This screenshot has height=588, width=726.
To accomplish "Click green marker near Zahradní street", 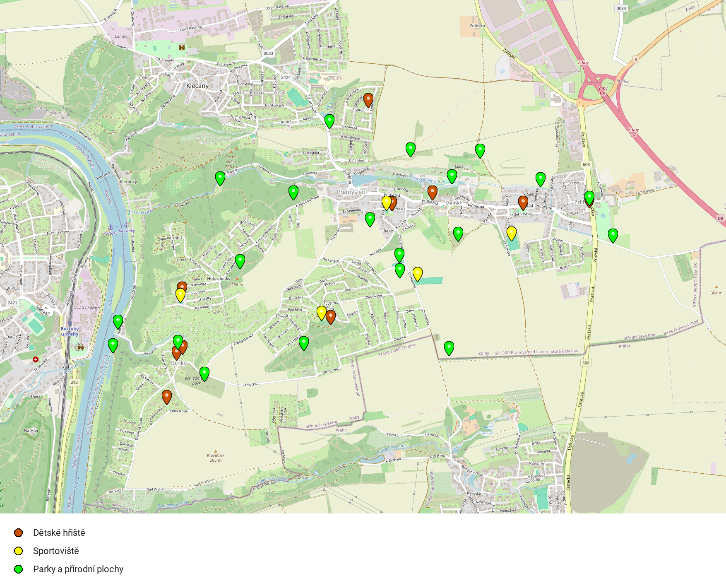I will click(452, 176).
